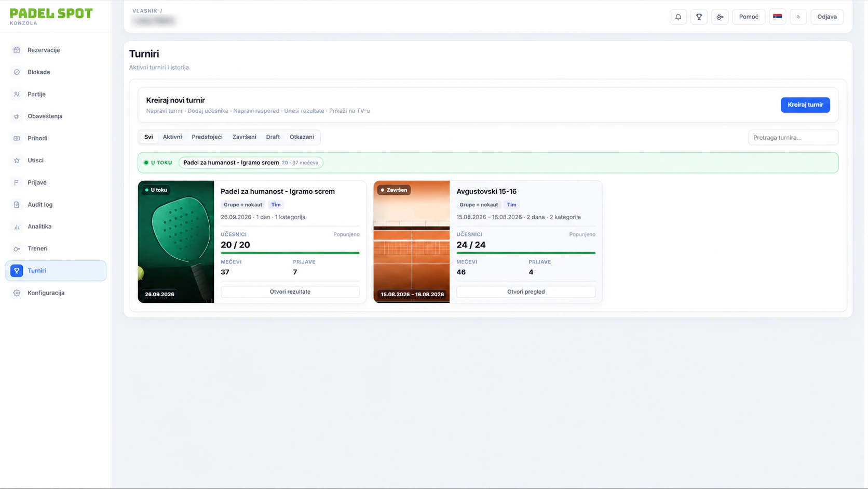868x489 pixels.
Task: Open Obaveštenja in the sidebar
Action: [56, 116]
